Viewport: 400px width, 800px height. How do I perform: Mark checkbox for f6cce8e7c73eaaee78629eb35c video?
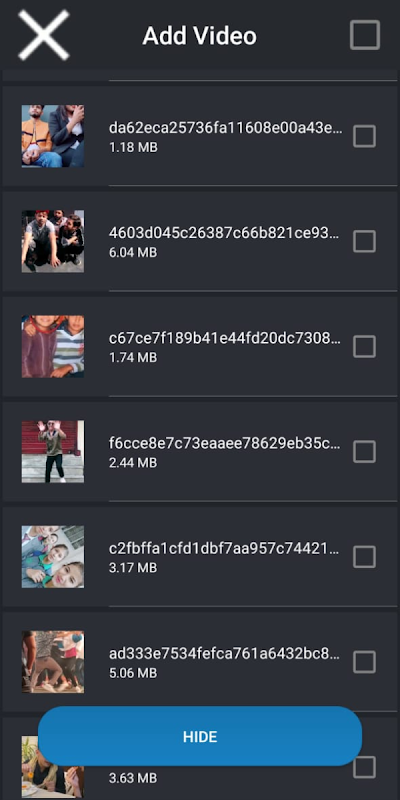pyautogui.click(x=364, y=452)
